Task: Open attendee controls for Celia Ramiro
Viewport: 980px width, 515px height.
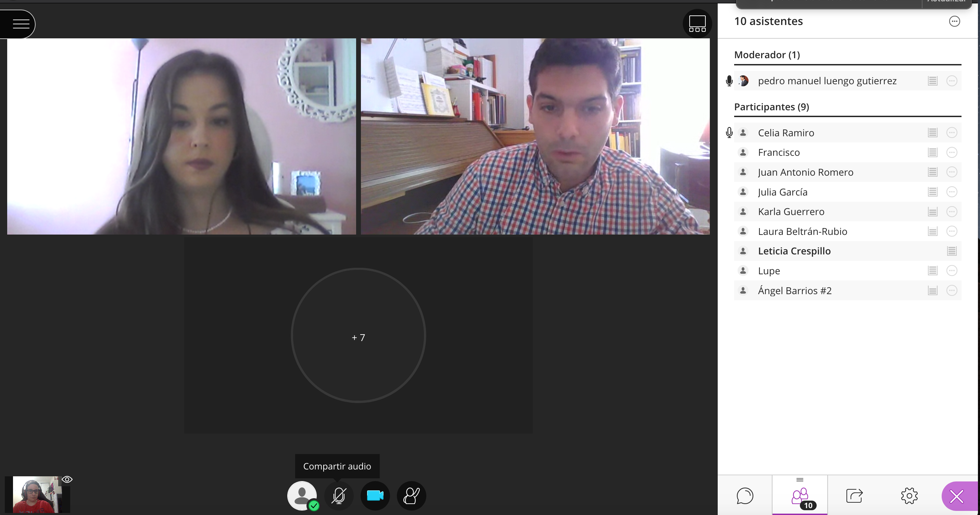Action: pyautogui.click(x=952, y=133)
